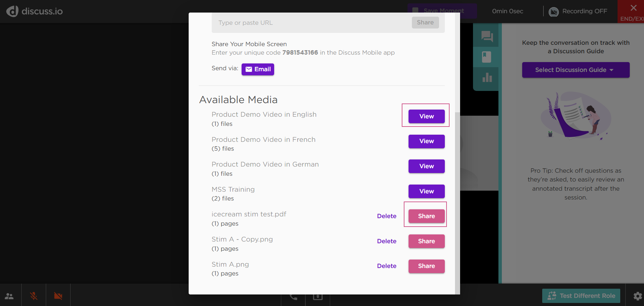Toggle the muted microphone
The width and height of the screenshot is (644, 306).
34,296
